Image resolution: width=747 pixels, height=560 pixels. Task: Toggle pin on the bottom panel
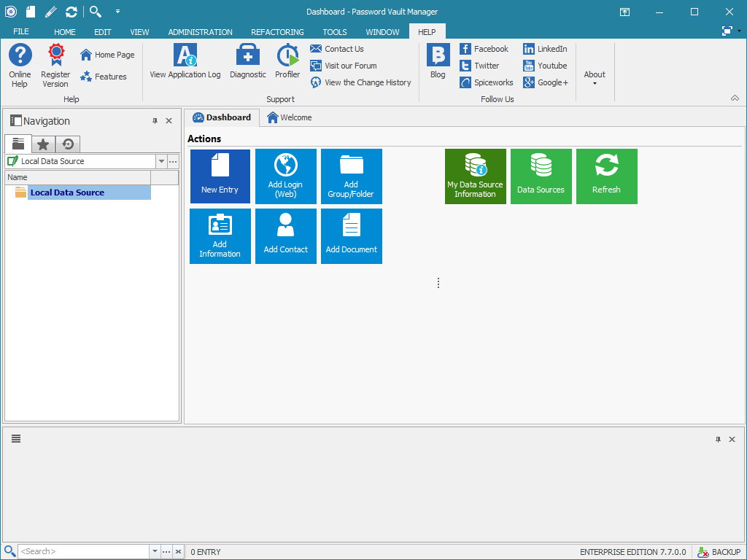pyautogui.click(x=718, y=439)
